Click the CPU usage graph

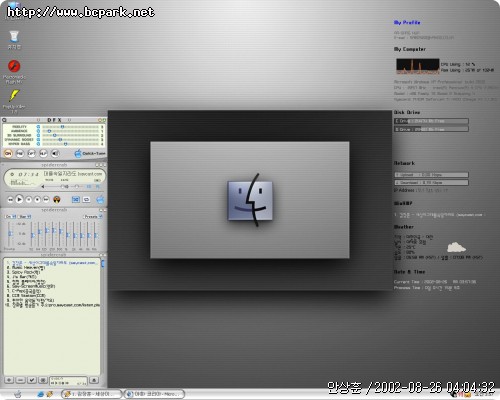pyautogui.click(x=418, y=66)
